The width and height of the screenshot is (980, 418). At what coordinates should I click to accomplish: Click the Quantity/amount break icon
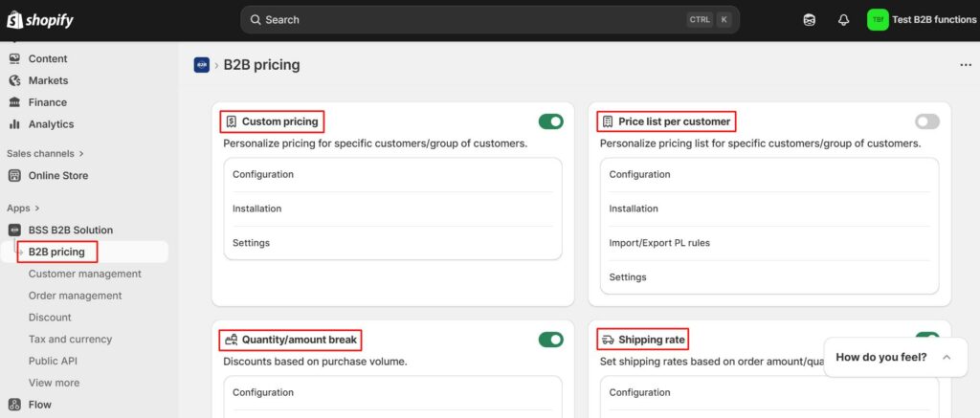tap(232, 340)
